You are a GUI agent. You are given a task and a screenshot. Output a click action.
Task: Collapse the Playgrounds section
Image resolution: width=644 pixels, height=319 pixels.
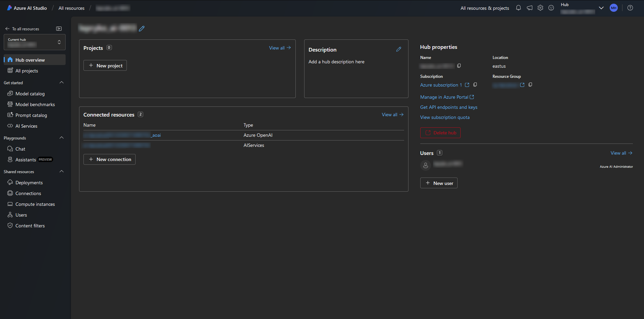point(61,138)
